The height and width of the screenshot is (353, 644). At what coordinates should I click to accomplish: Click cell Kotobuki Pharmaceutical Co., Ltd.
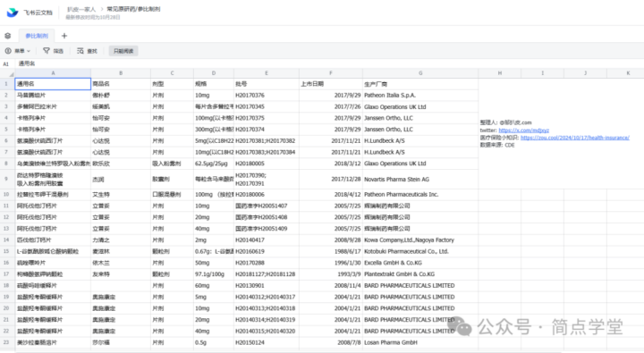point(420,251)
